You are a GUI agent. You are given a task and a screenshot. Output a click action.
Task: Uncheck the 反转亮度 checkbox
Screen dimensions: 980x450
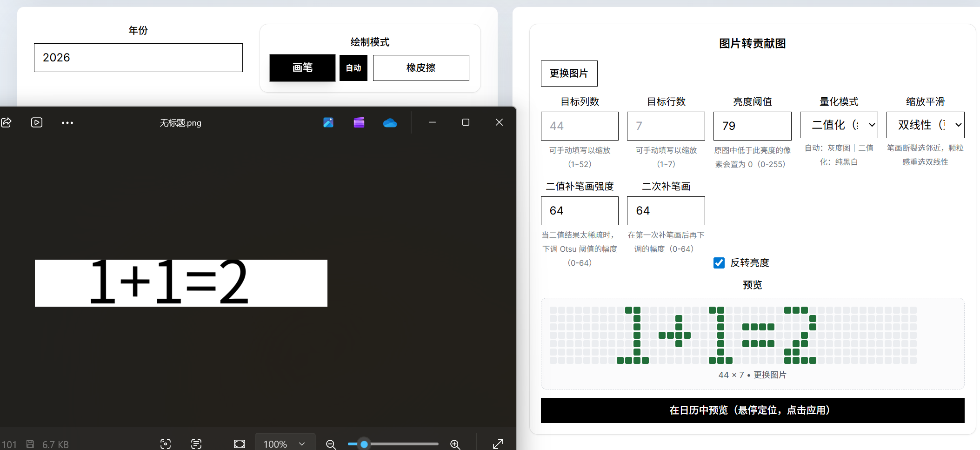click(x=719, y=263)
